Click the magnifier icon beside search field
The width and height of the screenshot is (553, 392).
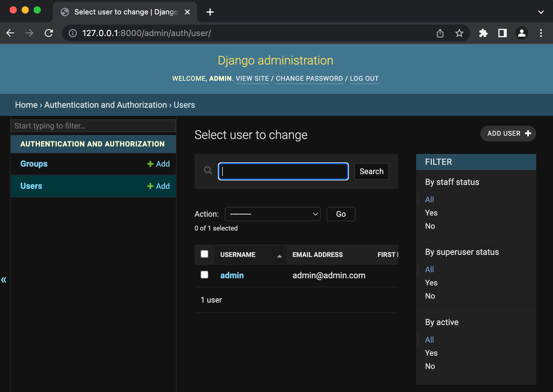click(208, 170)
